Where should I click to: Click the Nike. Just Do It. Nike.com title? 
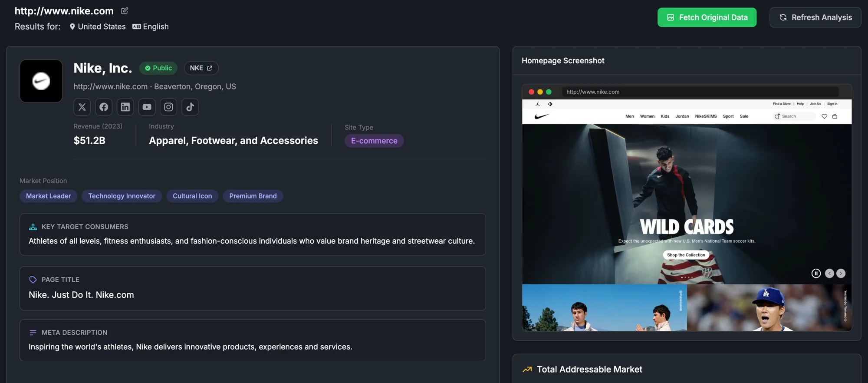point(81,295)
